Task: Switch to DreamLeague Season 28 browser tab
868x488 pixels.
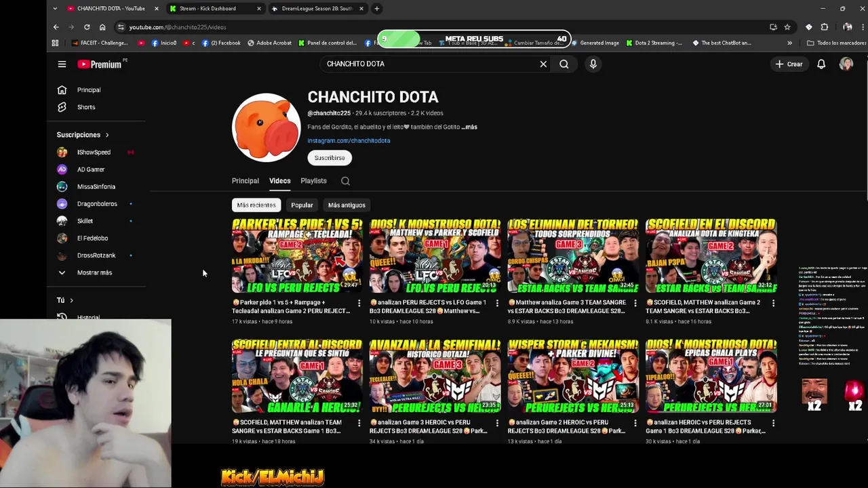Action: click(317, 9)
